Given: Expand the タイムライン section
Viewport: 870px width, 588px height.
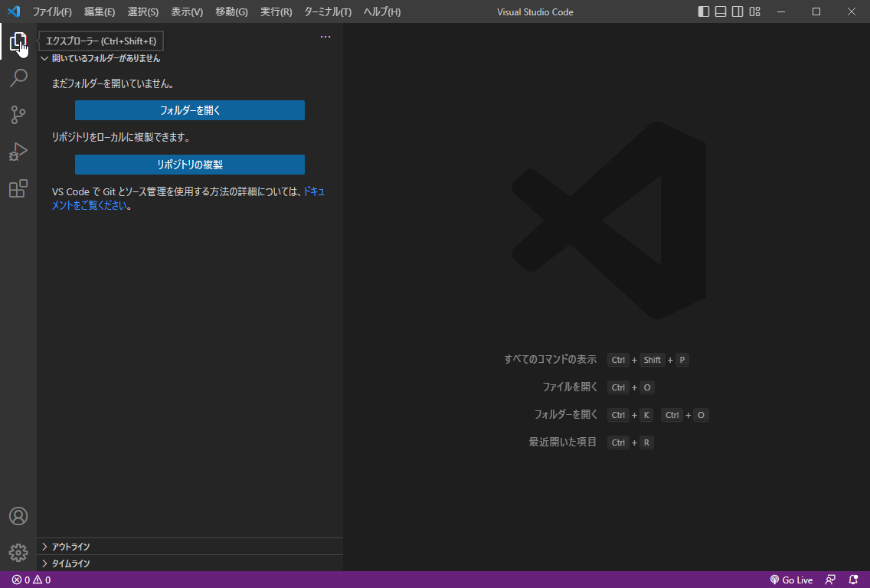Looking at the screenshot, I should click(70, 563).
